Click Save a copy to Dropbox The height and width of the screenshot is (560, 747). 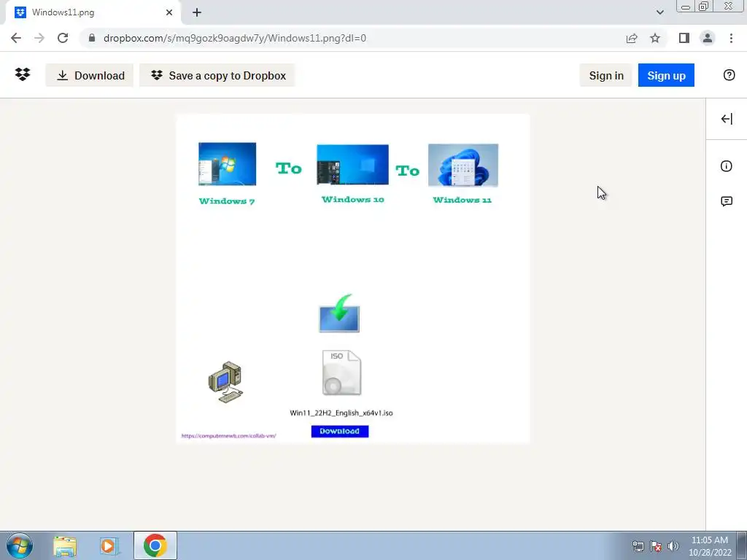217,75
